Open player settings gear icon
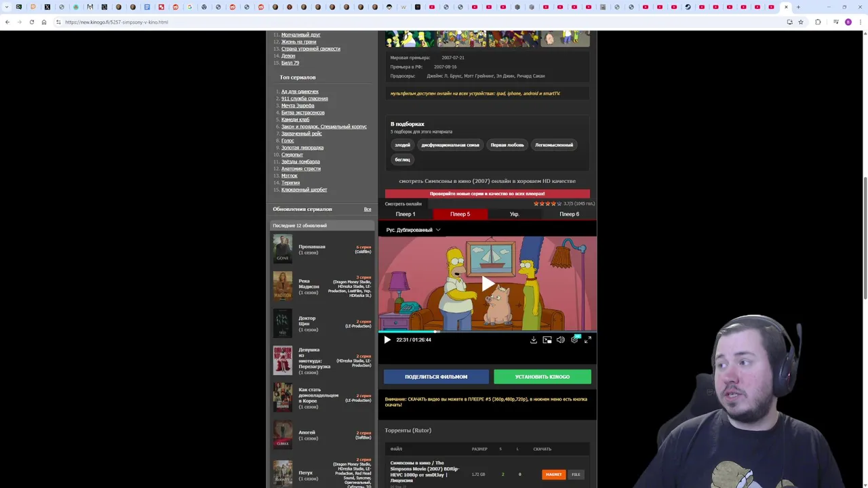Screen dimensions: 868x488 (574, 340)
